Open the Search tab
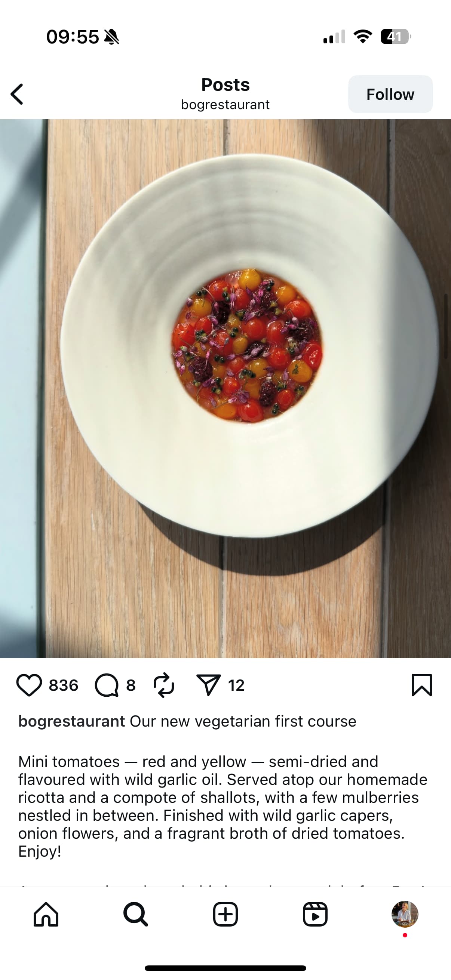451x980 pixels. [136, 914]
